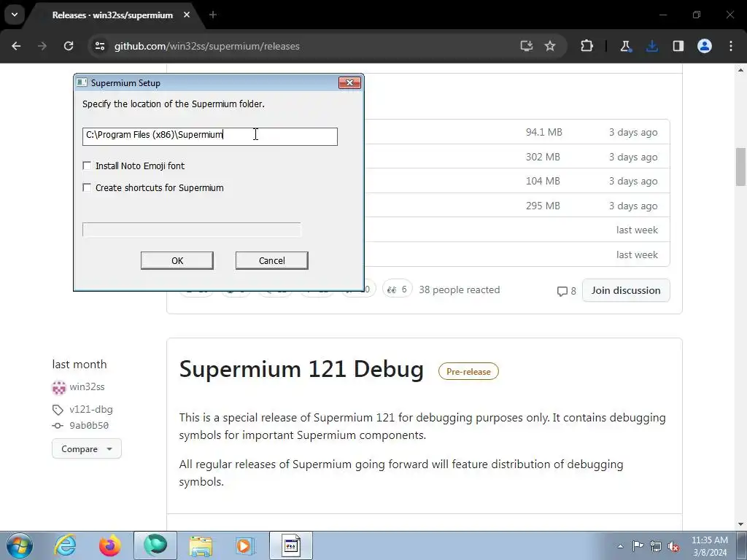Open the browser three-dot menu
The image size is (747, 560).
point(731,46)
